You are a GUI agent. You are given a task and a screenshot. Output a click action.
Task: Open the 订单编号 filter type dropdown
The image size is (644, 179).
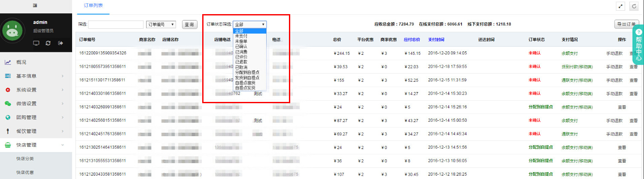click(x=161, y=24)
